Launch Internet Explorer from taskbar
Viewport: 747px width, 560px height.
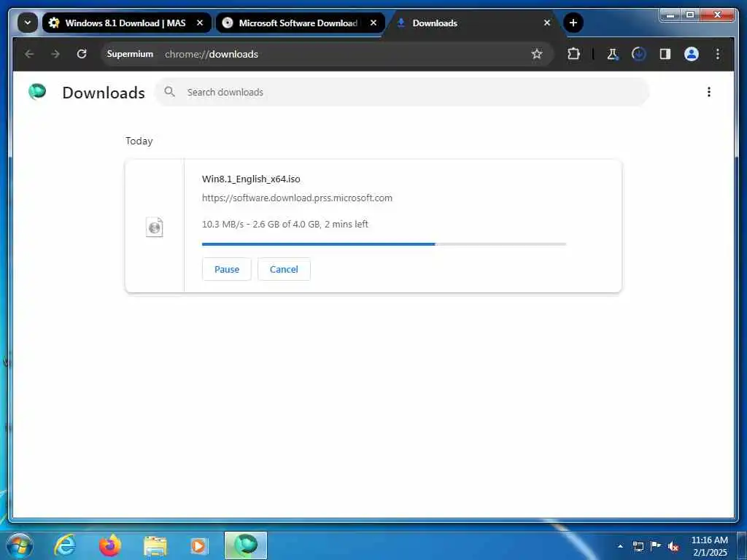coord(65,545)
